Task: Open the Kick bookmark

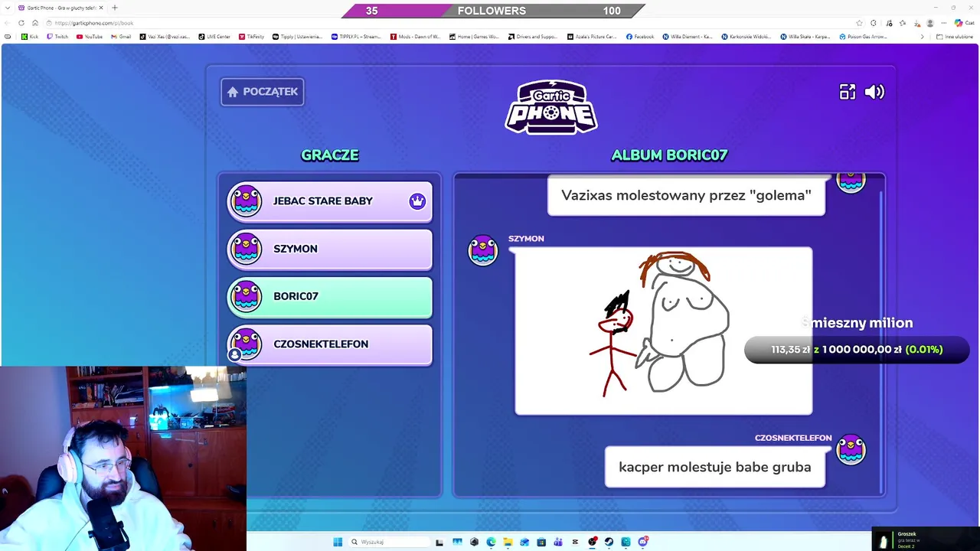Action: point(30,37)
